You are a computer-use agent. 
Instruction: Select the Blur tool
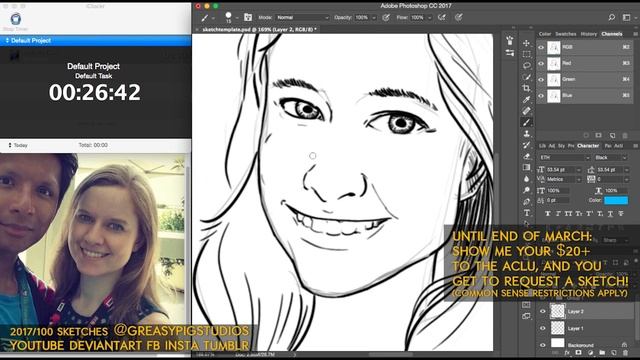pyautogui.click(x=527, y=179)
